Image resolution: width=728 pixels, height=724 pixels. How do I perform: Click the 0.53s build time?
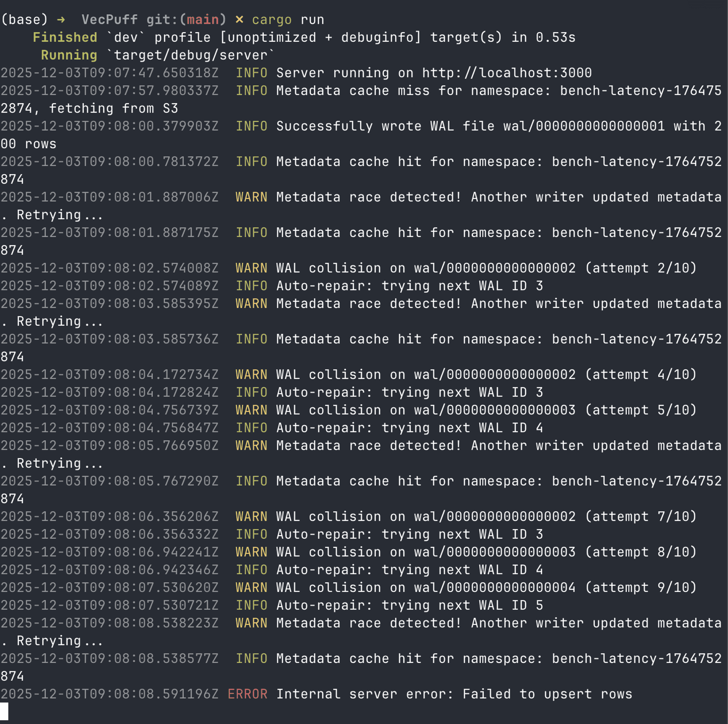555,37
